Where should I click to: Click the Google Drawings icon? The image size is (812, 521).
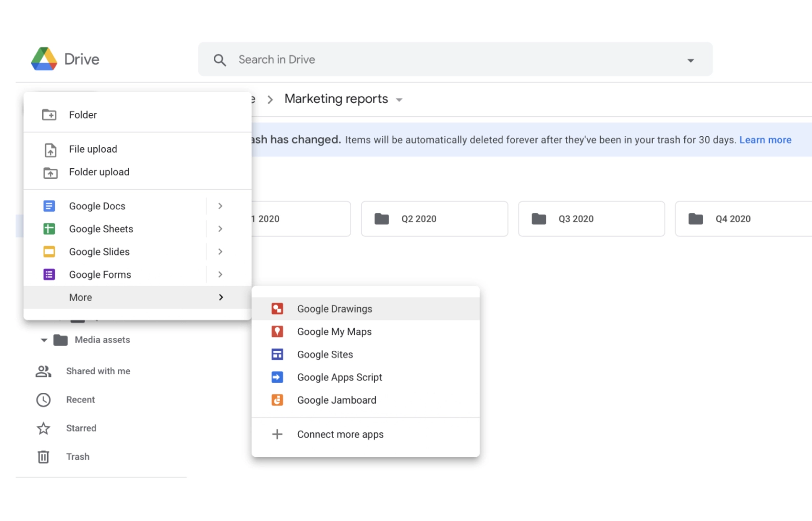[x=277, y=309]
